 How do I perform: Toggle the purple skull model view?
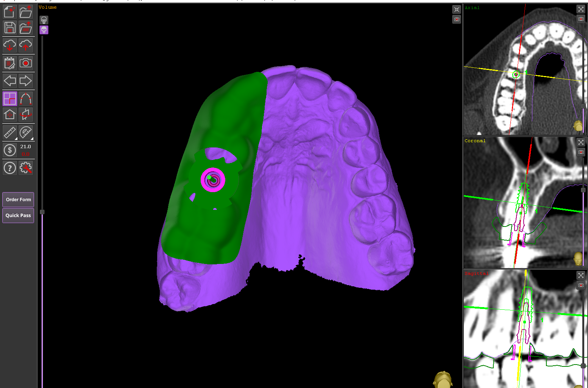click(44, 30)
